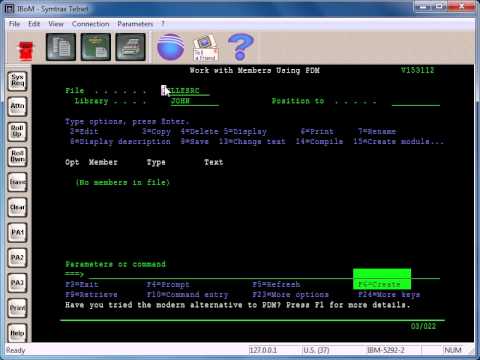Viewport: 480px width, 360px height.
Task: Open the Edit menu
Action: (x=34, y=24)
